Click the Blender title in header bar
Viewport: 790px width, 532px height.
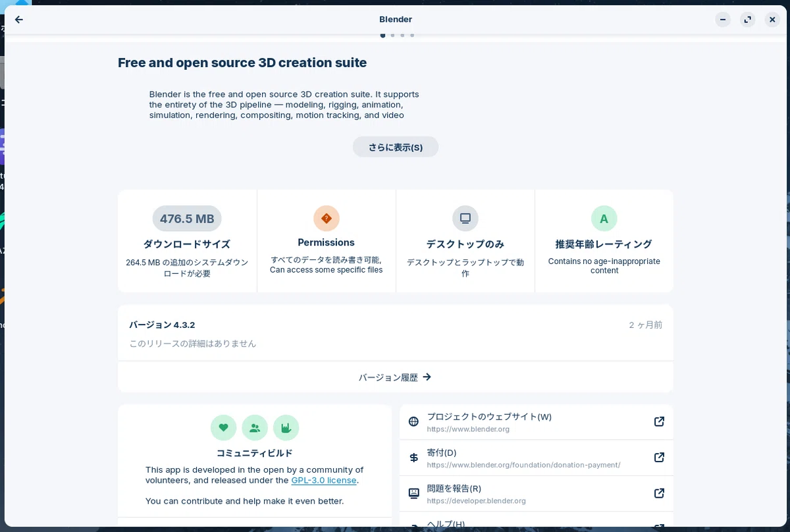(396, 20)
